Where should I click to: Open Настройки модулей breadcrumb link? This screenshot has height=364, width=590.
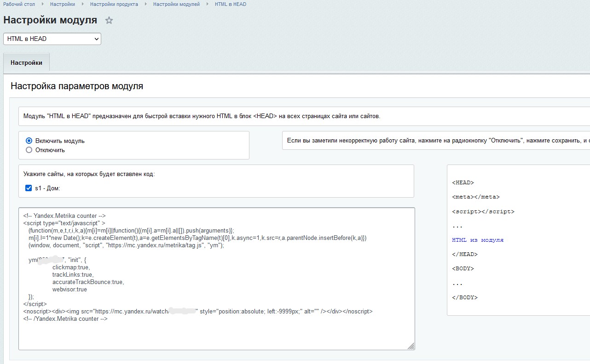tap(176, 4)
